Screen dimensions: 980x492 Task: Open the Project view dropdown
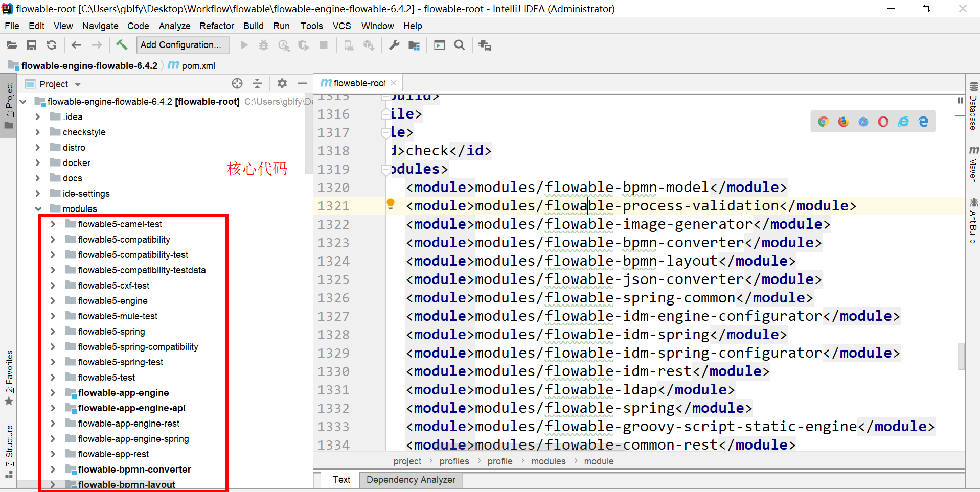tap(78, 84)
